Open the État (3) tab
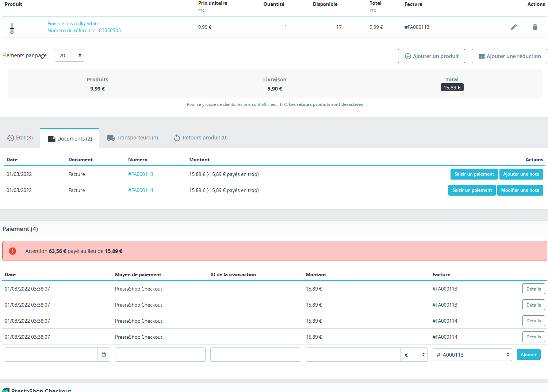This screenshot has height=392, width=548. [20, 138]
